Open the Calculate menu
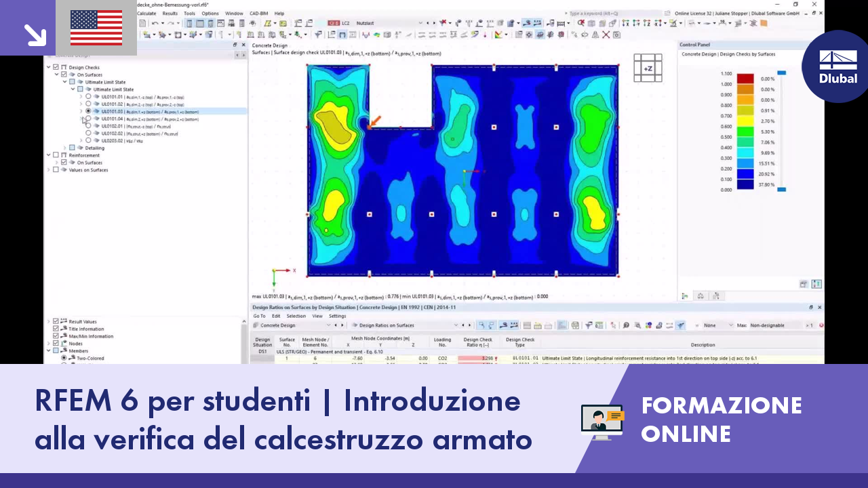This screenshot has height=488, width=868. [x=146, y=13]
